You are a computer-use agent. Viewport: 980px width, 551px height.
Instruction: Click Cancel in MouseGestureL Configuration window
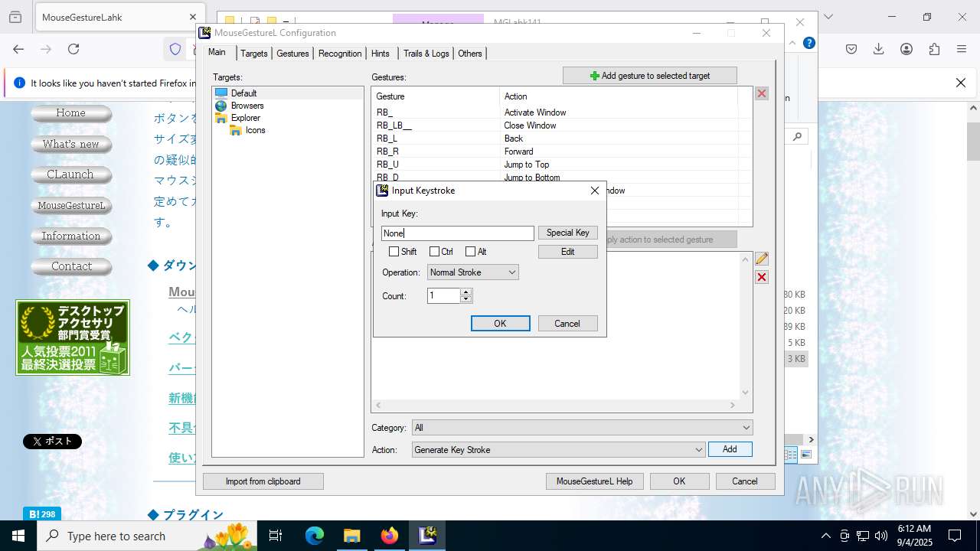[x=745, y=481]
